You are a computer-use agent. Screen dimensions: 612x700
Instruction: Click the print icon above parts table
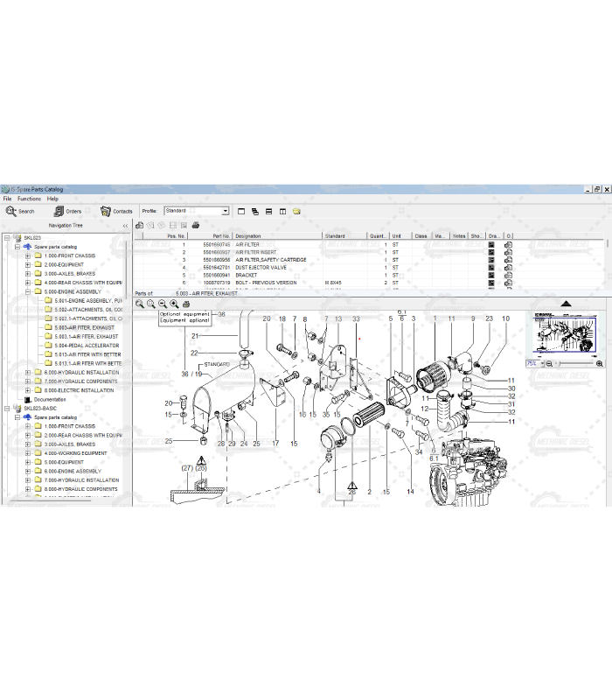(196, 225)
